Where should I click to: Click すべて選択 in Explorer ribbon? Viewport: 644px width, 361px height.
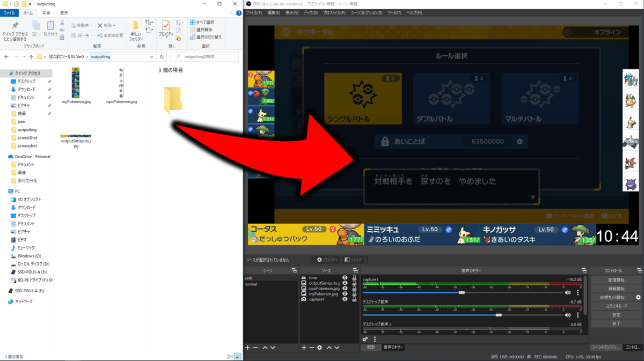tap(201, 23)
